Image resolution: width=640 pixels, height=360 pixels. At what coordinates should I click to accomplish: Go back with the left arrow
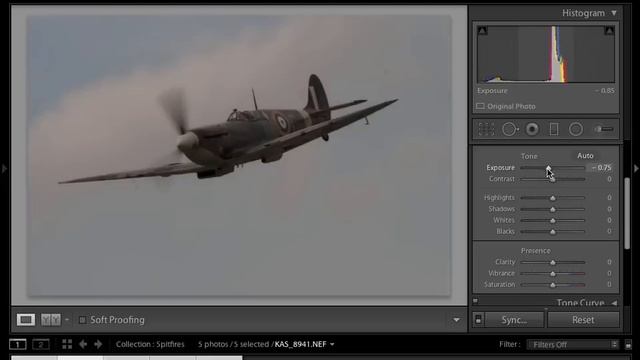[x=83, y=344]
